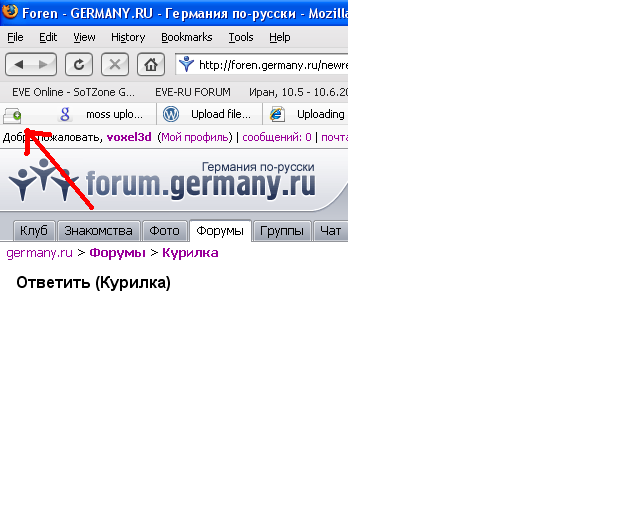Click the Ответить (Курилка) heading
This screenshot has height=512, width=640.
click(93, 283)
